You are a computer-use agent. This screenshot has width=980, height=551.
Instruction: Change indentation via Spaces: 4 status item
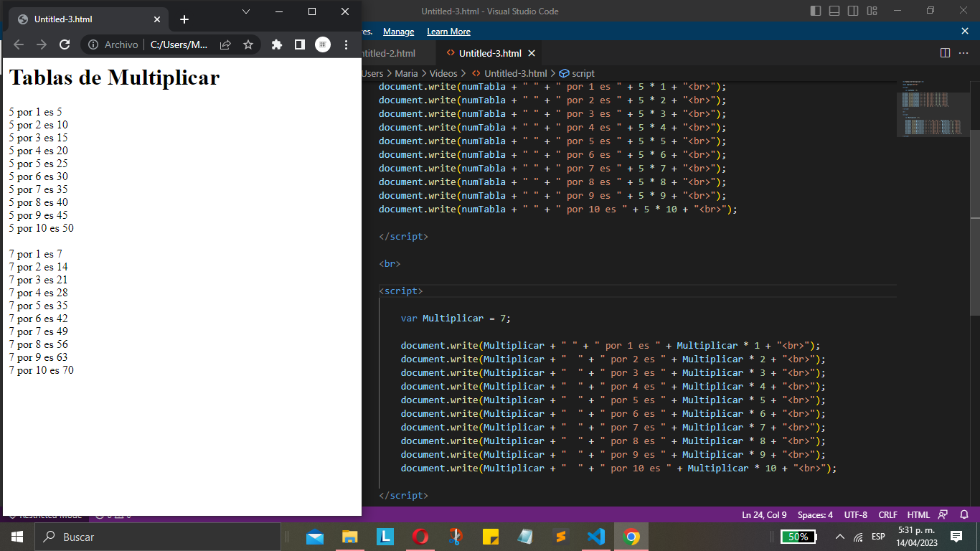coord(815,514)
